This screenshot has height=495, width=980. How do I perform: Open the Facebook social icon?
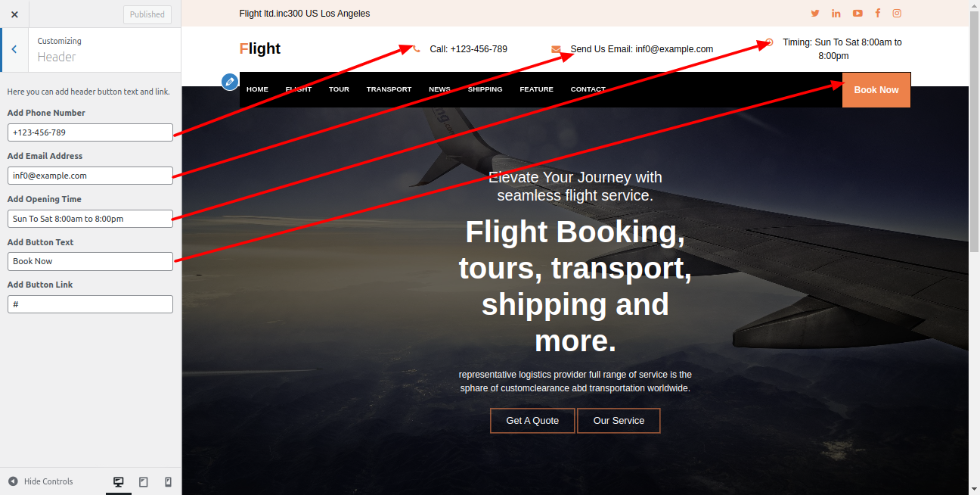(878, 13)
